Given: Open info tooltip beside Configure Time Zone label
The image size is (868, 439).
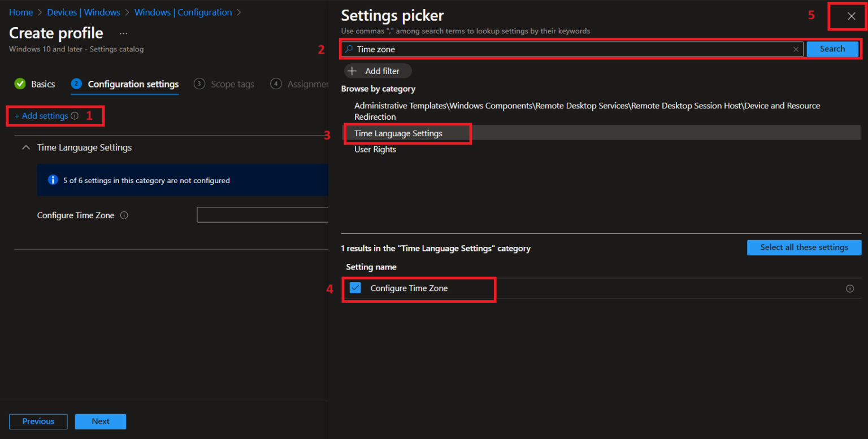Looking at the screenshot, I should pos(125,215).
